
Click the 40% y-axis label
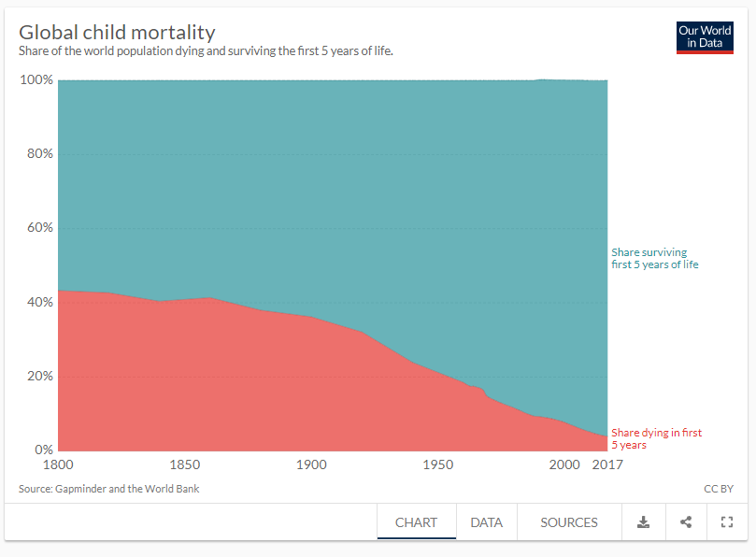tap(39, 303)
